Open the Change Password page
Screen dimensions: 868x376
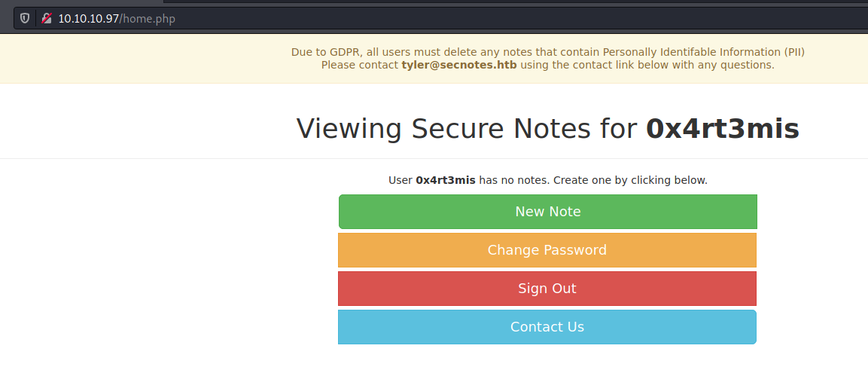pos(547,249)
